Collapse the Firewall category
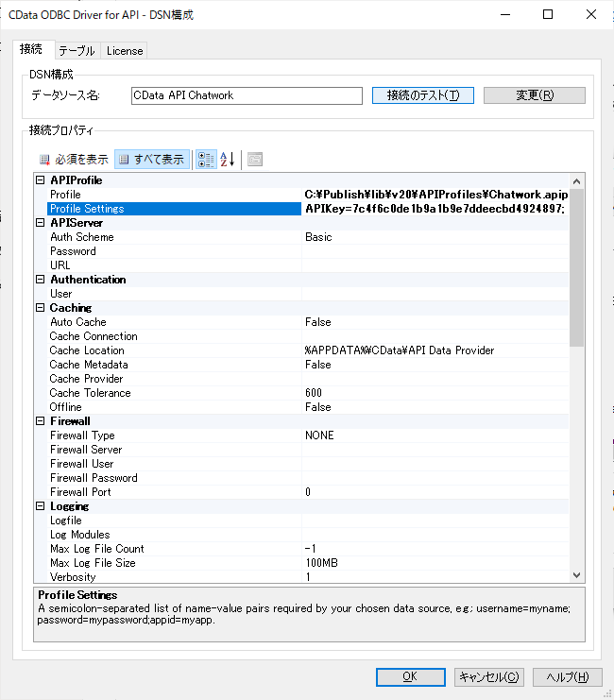The height and width of the screenshot is (700, 614). pyautogui.click(x=41, y=421)
